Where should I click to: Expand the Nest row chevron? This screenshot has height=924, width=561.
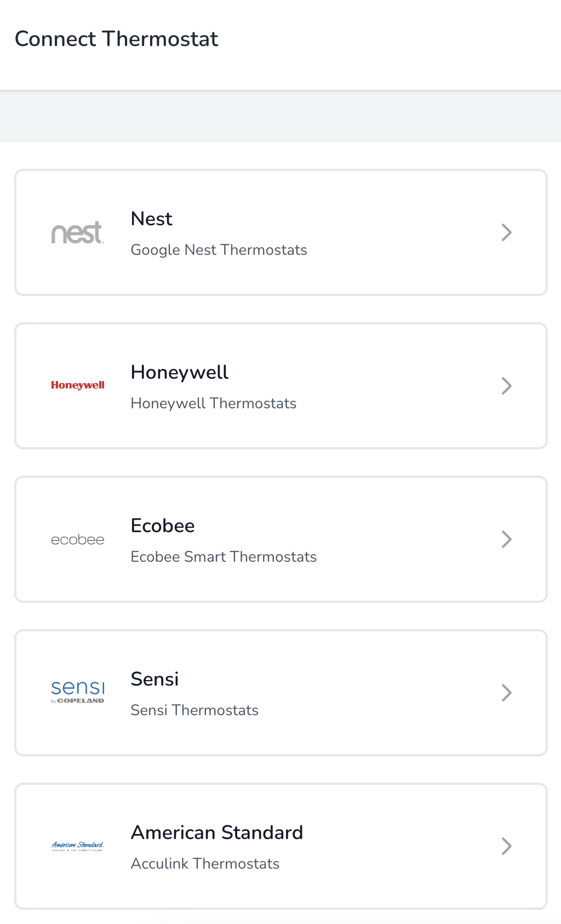pyautogui.click(x=507, y=232)
